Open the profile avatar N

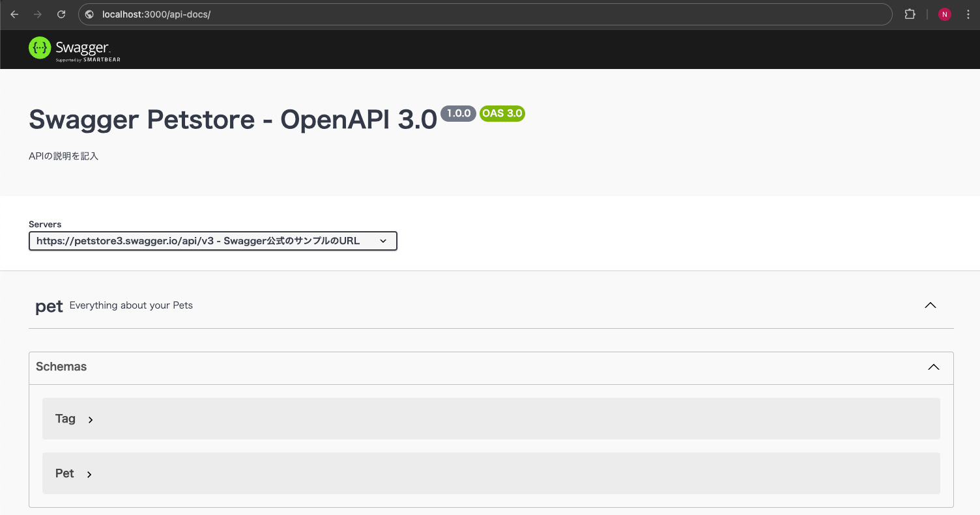(x=945, y=14)
